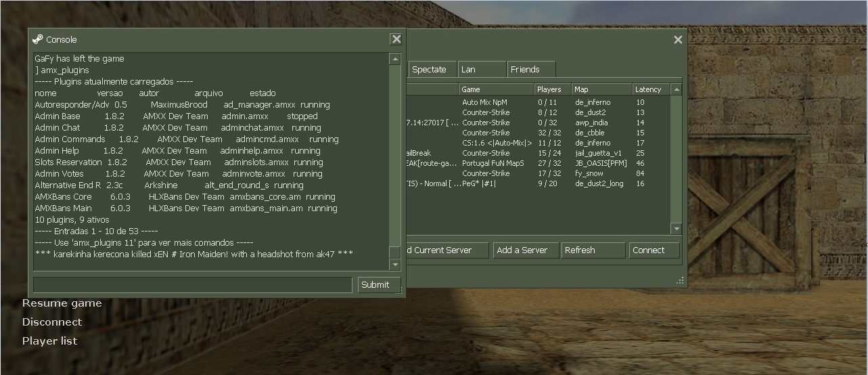Sort server list by Map column

pyautogui.click(x=601, y=89)
